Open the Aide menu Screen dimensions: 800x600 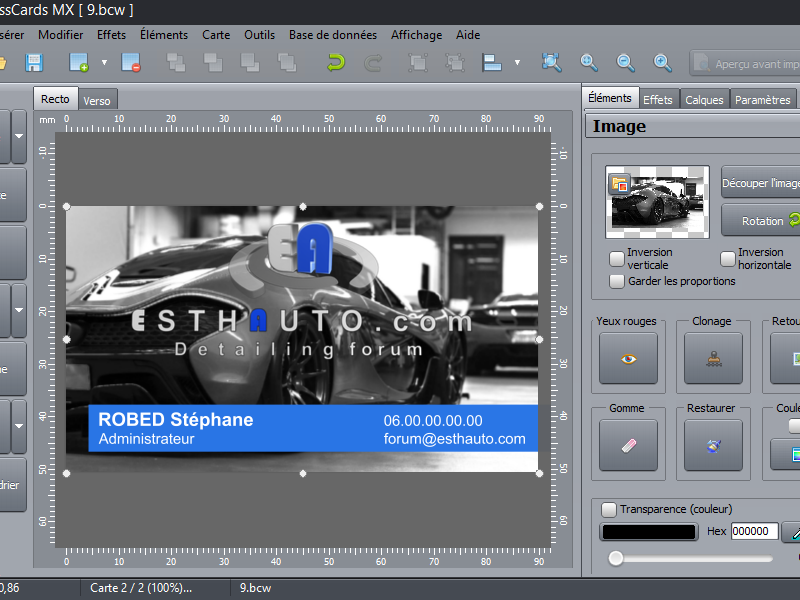pyautogui.click(x=468, y=35)
